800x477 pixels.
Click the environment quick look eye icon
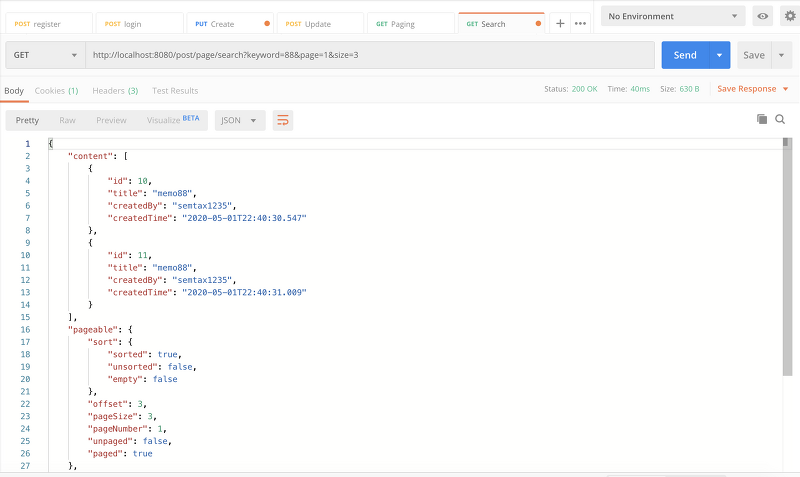pos(762,16)
